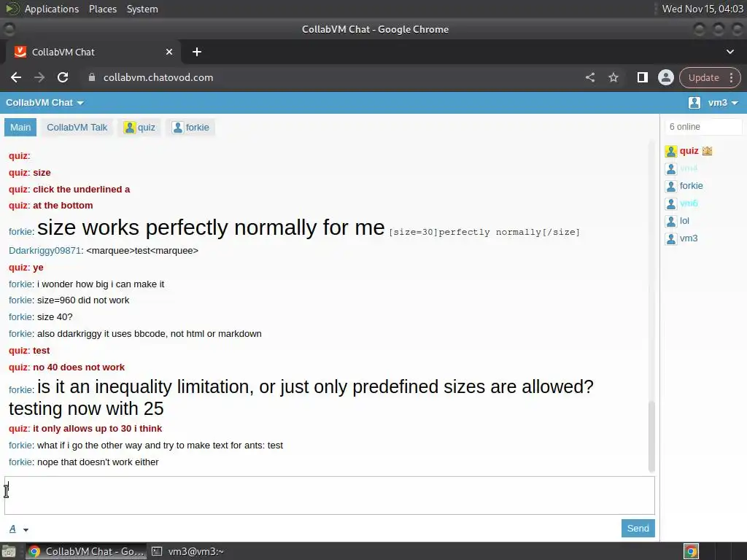Open the Applications menu
The image size is (747, 560).
coord(52,9)
